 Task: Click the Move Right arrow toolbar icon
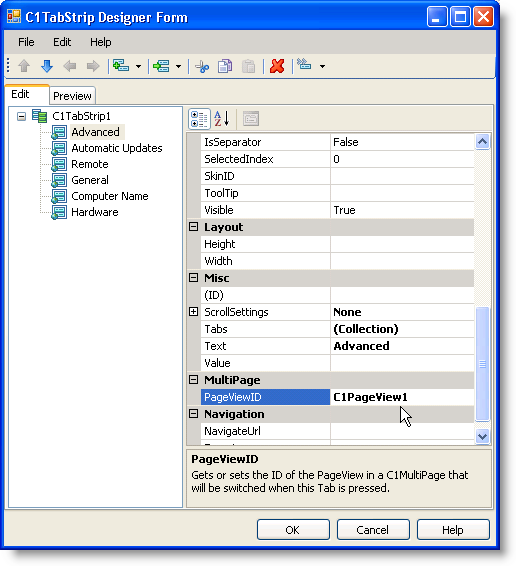(93, 66)
